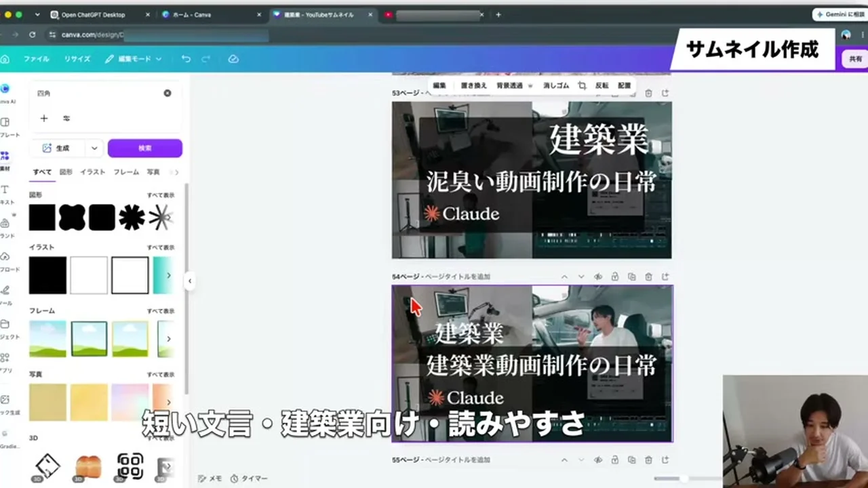Screen dimensions: 868x488
Task: Delete page 53 with trash icon
Action: (648, 93)
